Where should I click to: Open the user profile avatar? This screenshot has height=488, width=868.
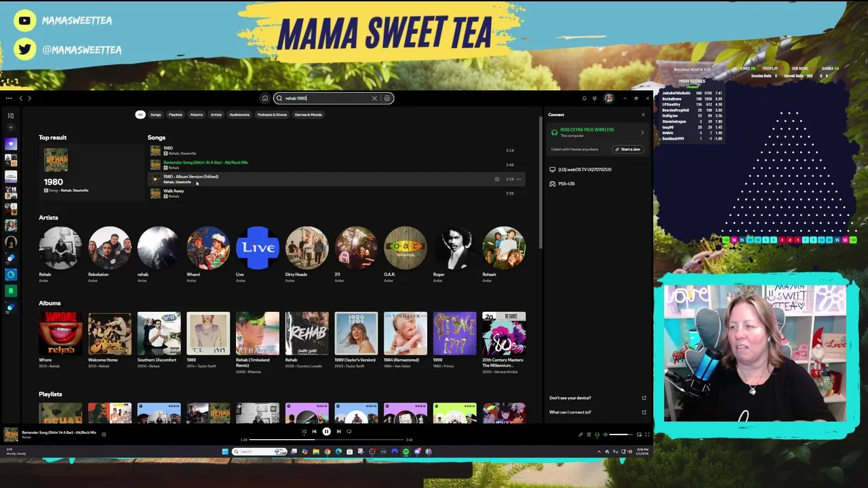[x=609, y=98]
